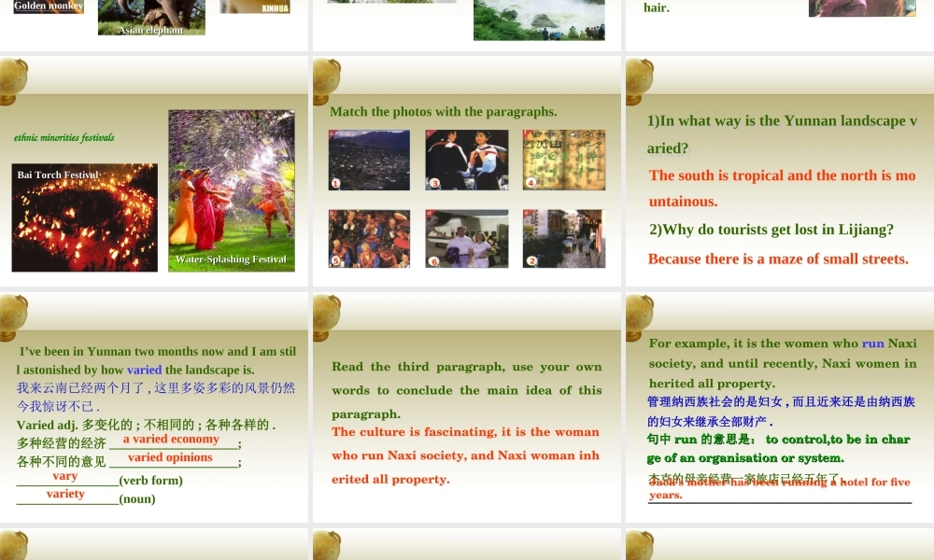Click the red answer 'vary'
Screen dimensions: 934x560
[65, 476]
